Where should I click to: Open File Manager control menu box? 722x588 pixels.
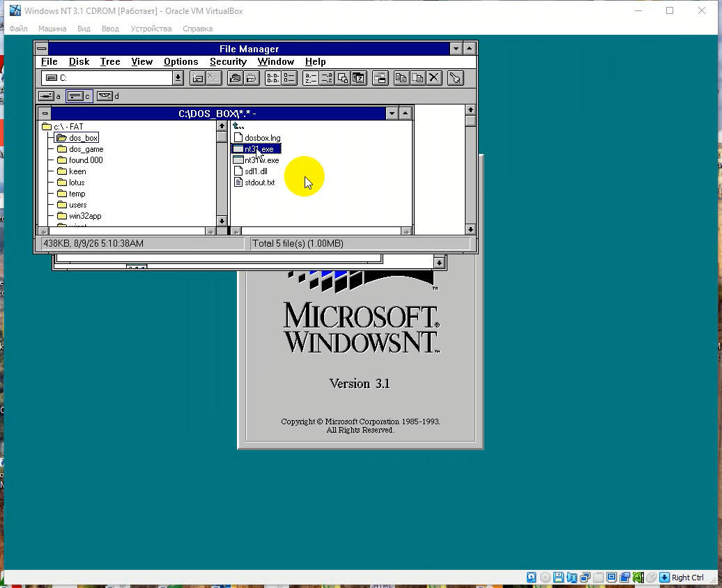click(41, 48)
